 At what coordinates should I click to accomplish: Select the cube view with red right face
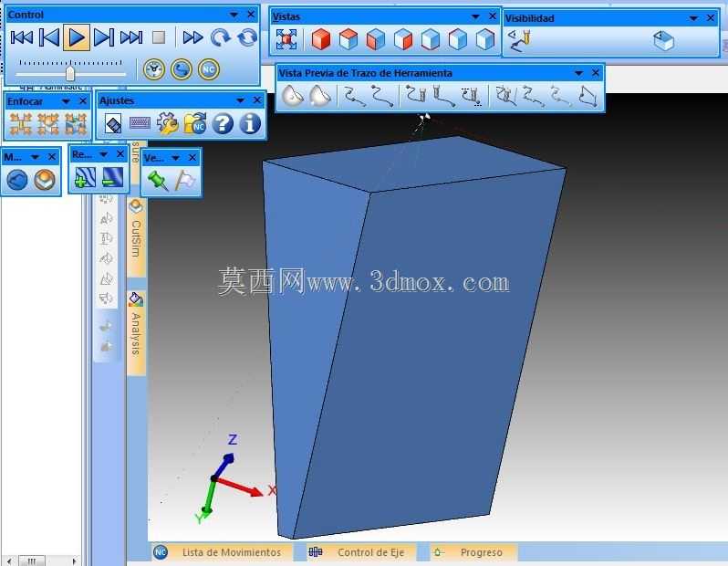pos(403,39)
